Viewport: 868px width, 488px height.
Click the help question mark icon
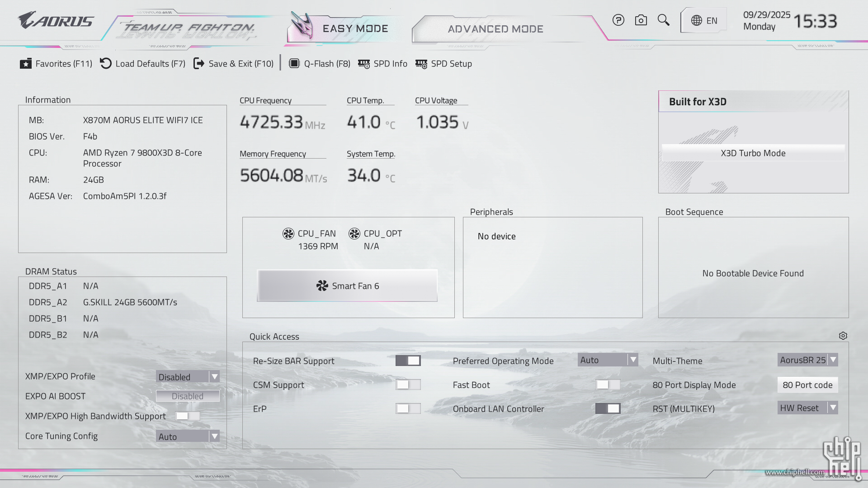(x=618, y=20)
